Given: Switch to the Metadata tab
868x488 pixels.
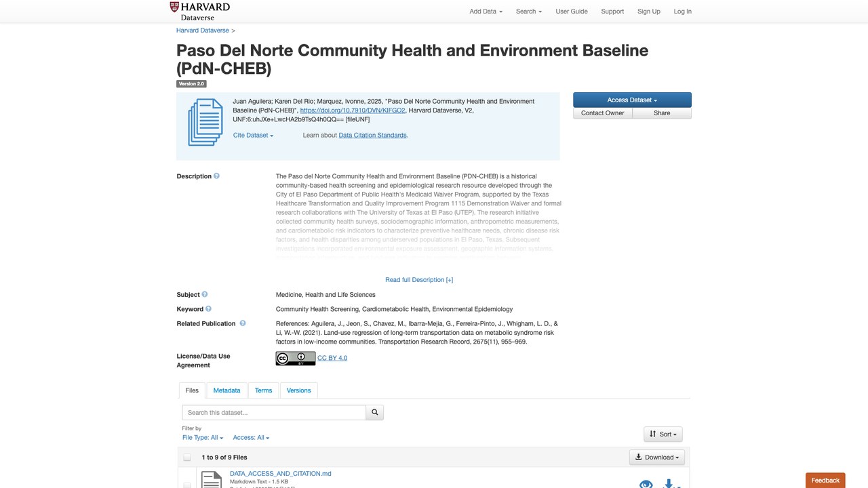Looking at the screenshot, I should click(x=226, y=390).
